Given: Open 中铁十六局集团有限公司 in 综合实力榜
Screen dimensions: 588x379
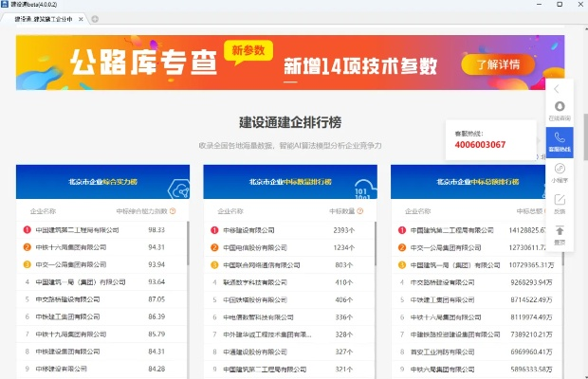Looking at the screenshot, I should 73,247.
